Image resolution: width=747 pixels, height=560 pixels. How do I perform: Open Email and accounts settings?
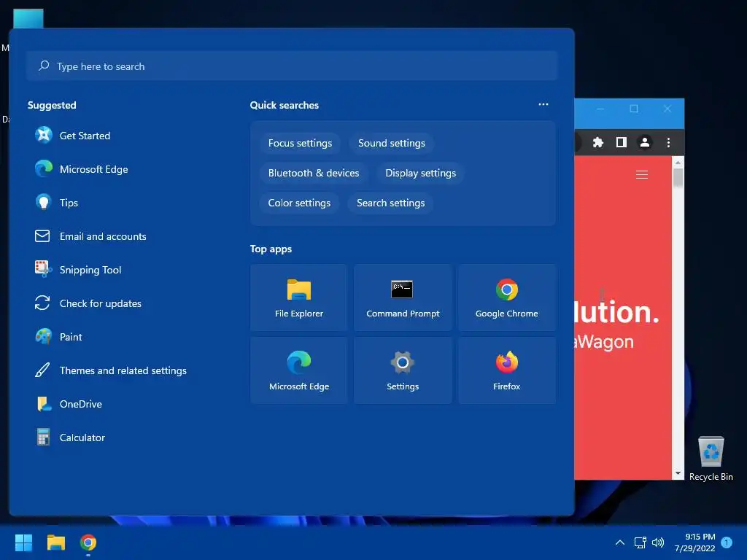tap(90, 236)
